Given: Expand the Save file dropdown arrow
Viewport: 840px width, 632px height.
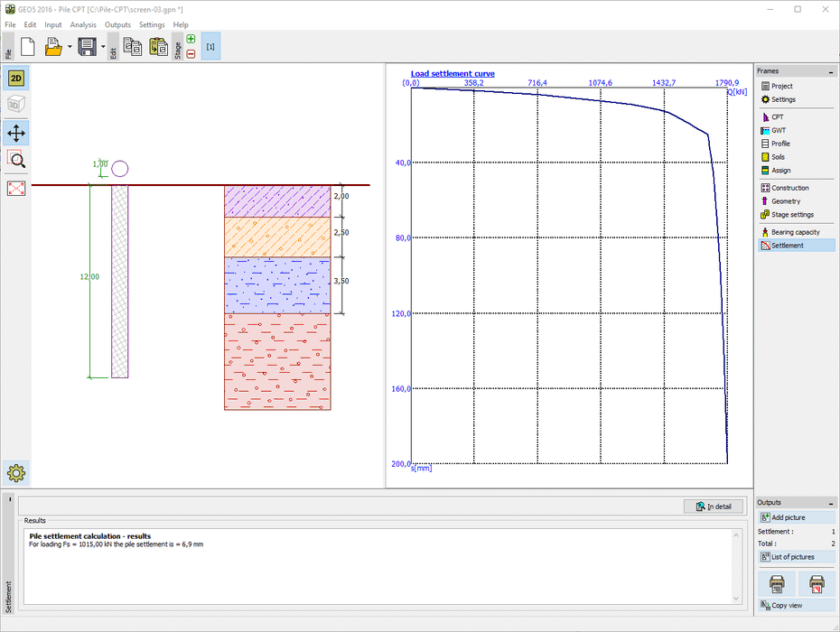Looking at the screenshot, I should coord(103,46).
